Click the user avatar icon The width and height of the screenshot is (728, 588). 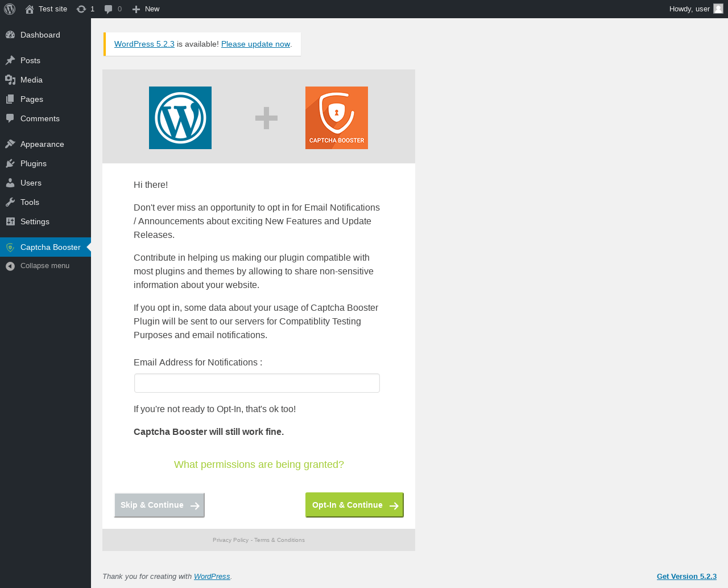pos(718,9)
